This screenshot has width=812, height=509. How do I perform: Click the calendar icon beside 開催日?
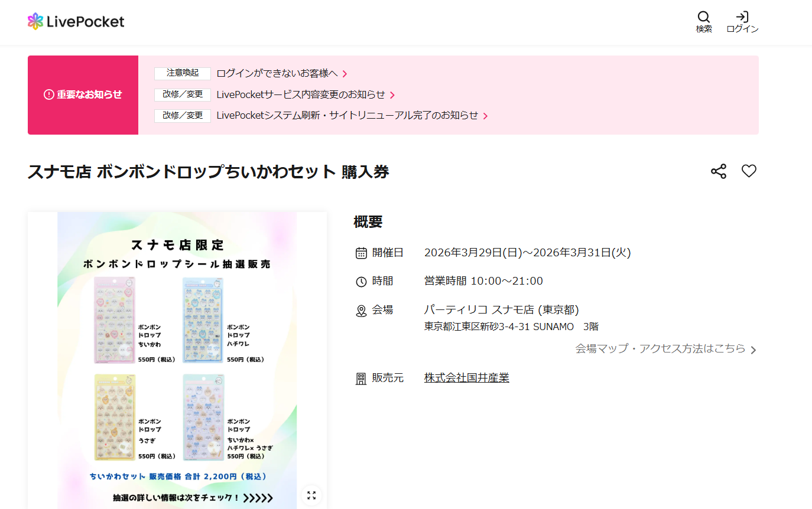point(361,252)
